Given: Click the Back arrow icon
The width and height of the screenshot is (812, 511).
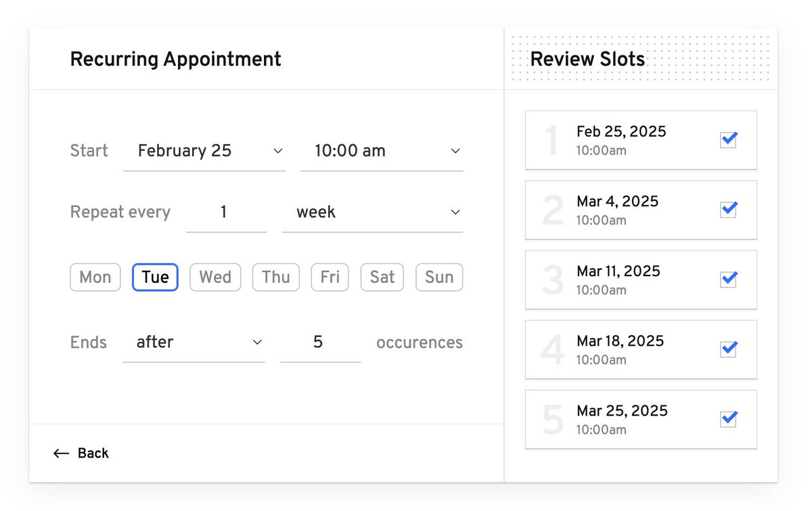Looking at the screenshot, I should pyautogui.click(x=61, y=453).
